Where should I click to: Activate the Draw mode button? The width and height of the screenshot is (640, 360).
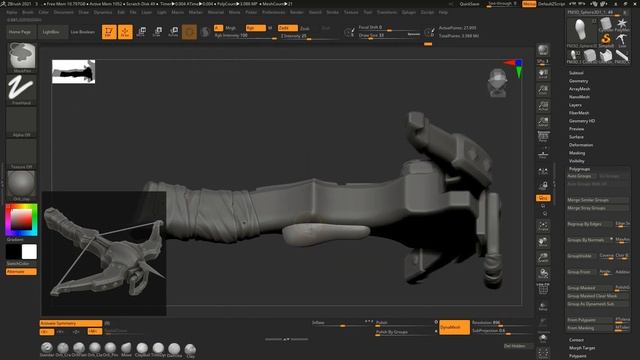[x=125, y=32]
